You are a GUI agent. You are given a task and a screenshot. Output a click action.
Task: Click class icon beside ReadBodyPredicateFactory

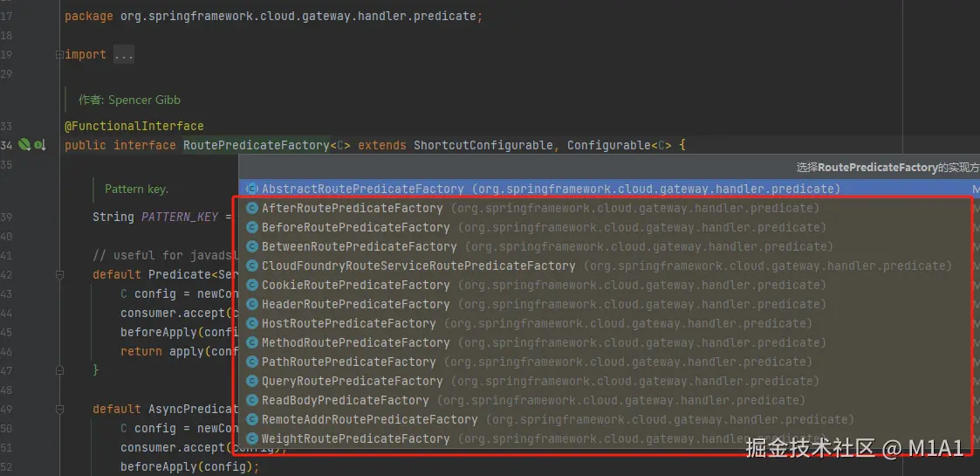[x=252, y=400]
